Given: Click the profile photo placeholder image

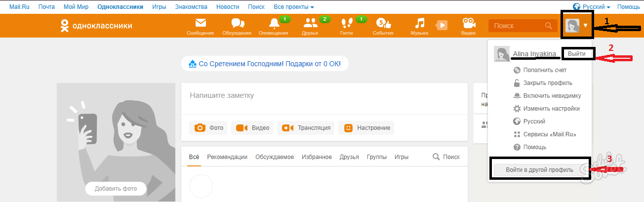Looking at the screenshot, I should tap(116, 142).
